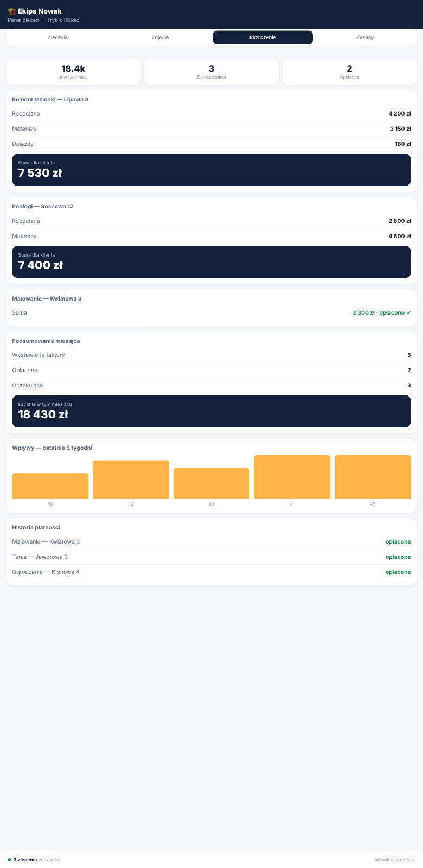Viewport: 423px width, 868px height.
Task: Open the Do rozliczenia stat card
Action: (x=211, y=72)
